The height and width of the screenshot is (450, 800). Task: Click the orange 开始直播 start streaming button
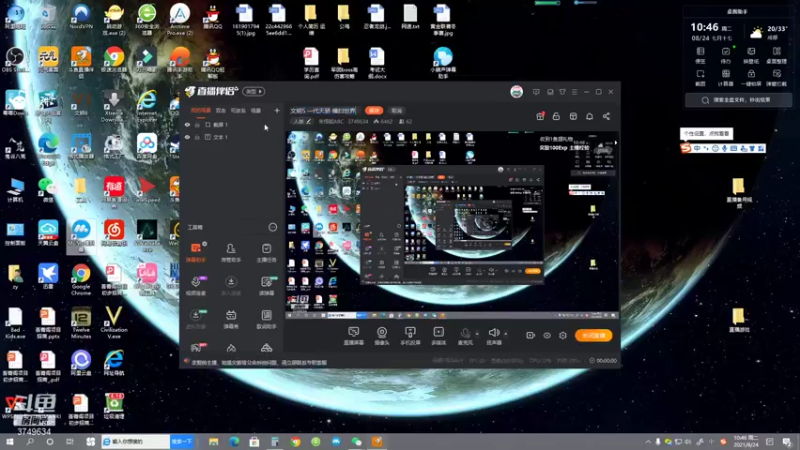pos(593,335)
